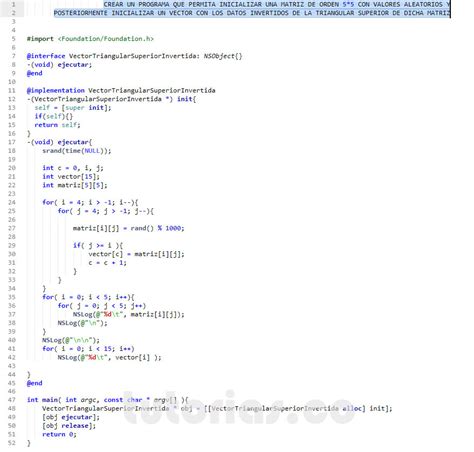Click '-(void) ejecutar{' on line 17
The width and height of the screenshot is (474, 452).
(x=59, y=142)
